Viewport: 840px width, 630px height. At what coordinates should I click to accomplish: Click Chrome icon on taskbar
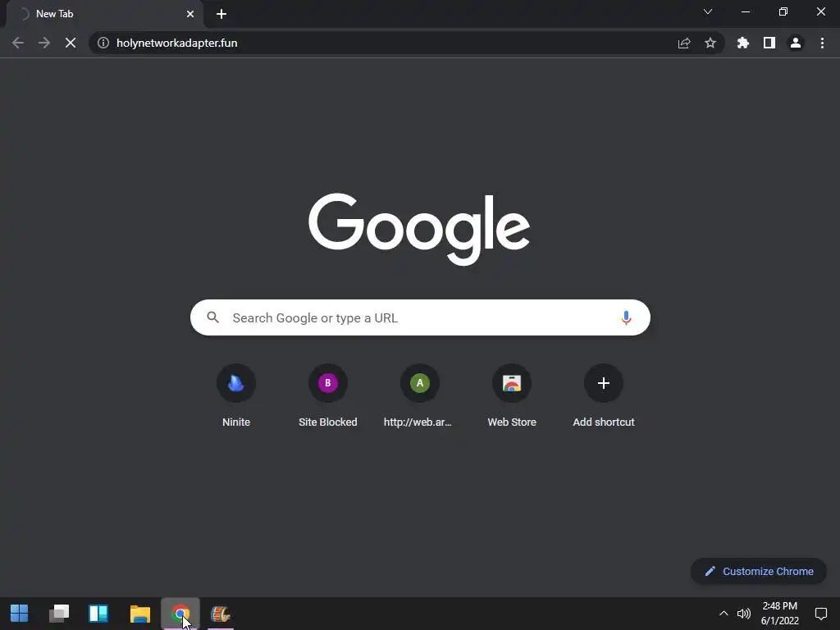(x=180, y=614)
